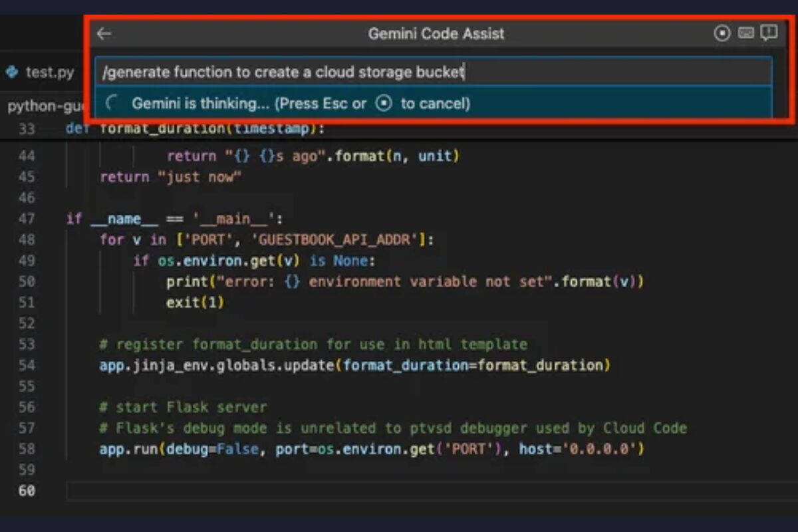Screen dimensions: 798x532
Task: Click the Gemini Code Assist title bar
Action: [436, 33]
